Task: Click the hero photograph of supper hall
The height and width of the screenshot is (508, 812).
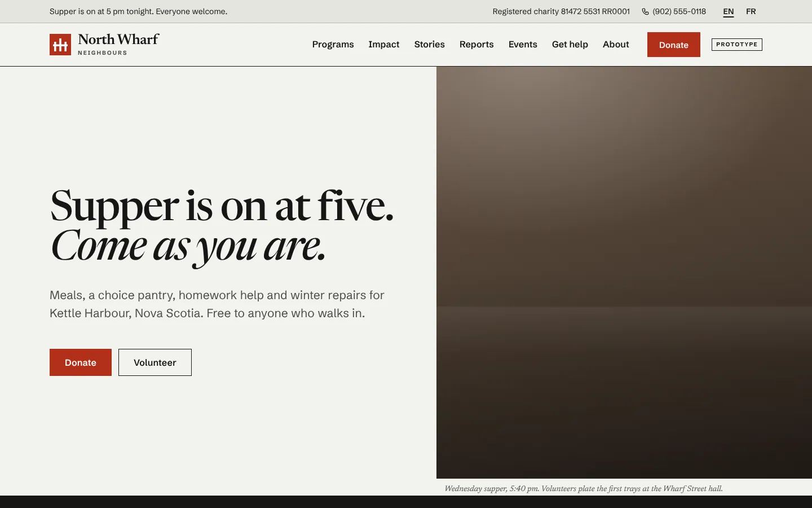Action: tap(624, 273)
